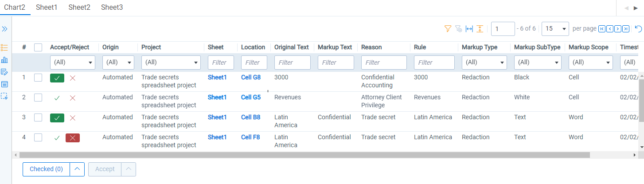The width and height of the screenshot is (644, 184).
Task: Reject markup in row 2 (Cell G5)
Action: (73, 98)
